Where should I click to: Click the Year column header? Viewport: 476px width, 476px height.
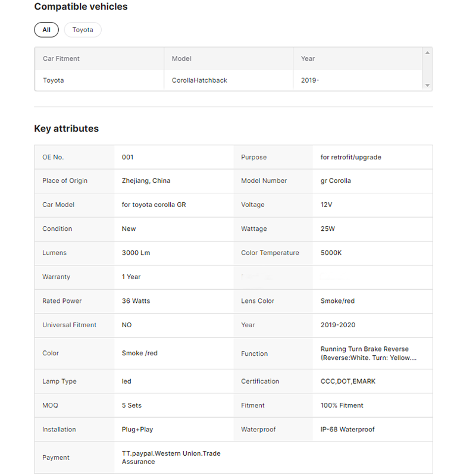tap(308, 58)
